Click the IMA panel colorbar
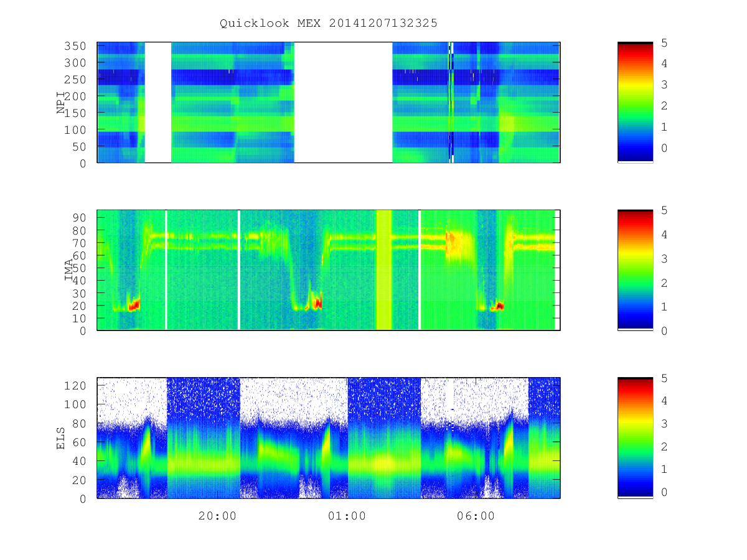This screenshot has height=560, width=747. (x=635, y=270)
